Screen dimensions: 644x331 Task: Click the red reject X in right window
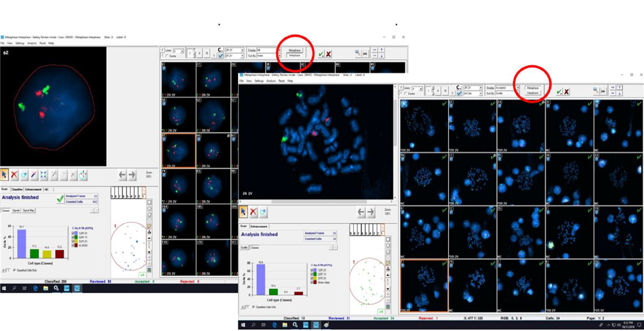coord(567,91)
